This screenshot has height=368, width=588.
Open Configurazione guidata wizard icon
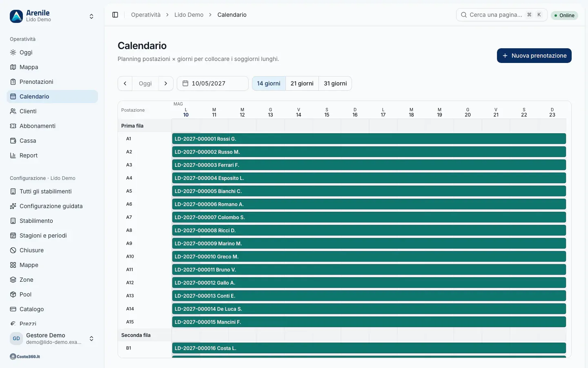tap(13, 206)
